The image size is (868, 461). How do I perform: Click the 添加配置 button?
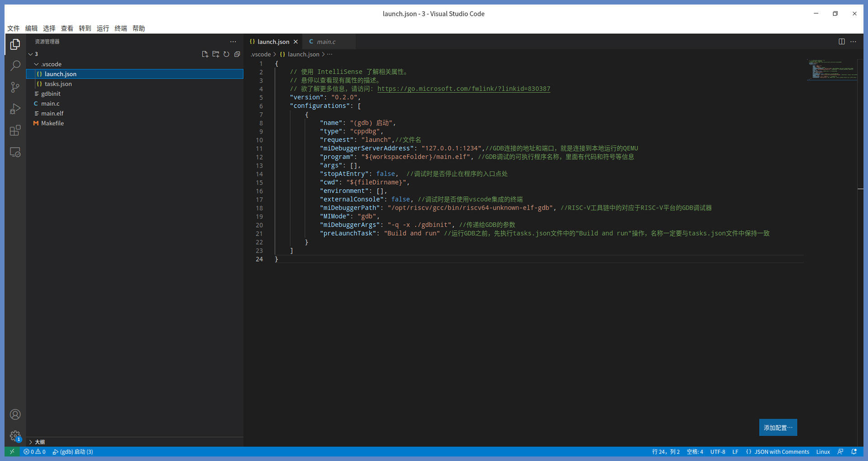778,428
